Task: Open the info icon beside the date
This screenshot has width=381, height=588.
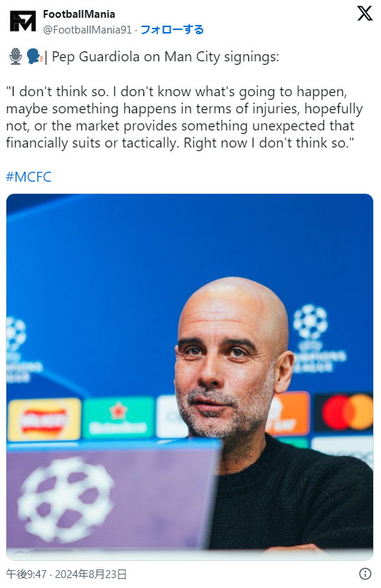Action: click(365, 574)
